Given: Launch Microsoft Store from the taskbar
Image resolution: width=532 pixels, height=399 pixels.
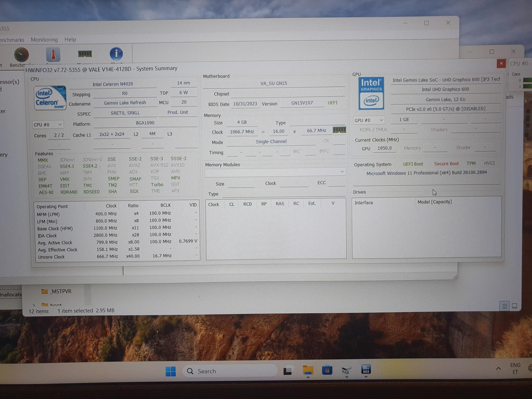Looking at the screenshot, I should click(327, 370).
